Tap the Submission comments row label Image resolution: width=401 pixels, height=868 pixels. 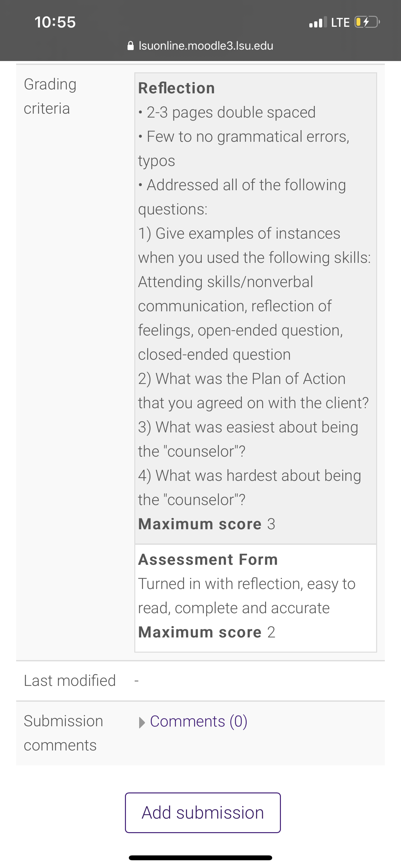[x=63, y=733]
